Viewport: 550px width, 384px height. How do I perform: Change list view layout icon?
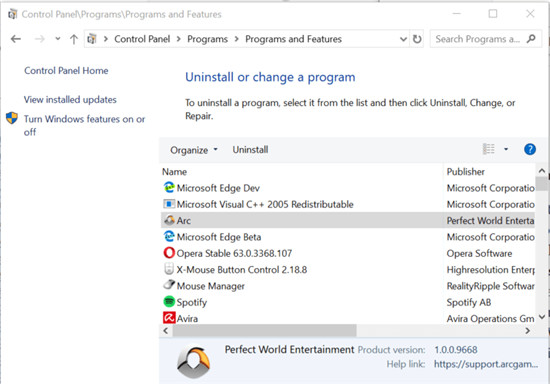click(489, 149)
